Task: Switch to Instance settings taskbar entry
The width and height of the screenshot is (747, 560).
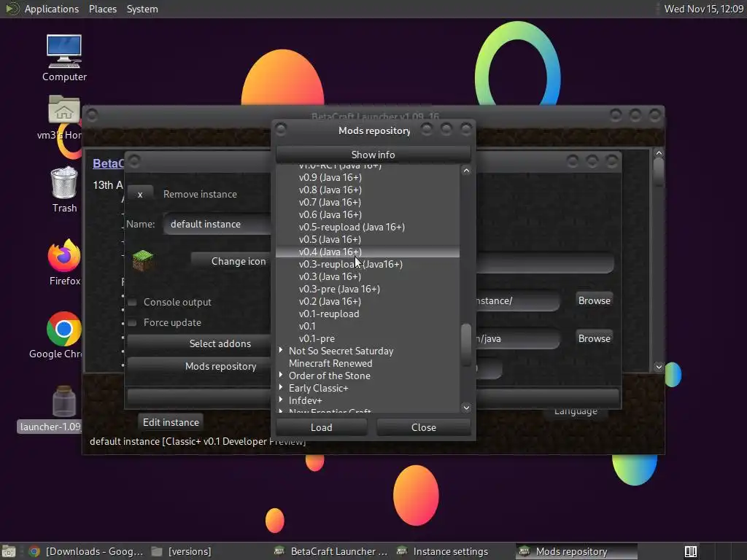Action: (443, 551)
